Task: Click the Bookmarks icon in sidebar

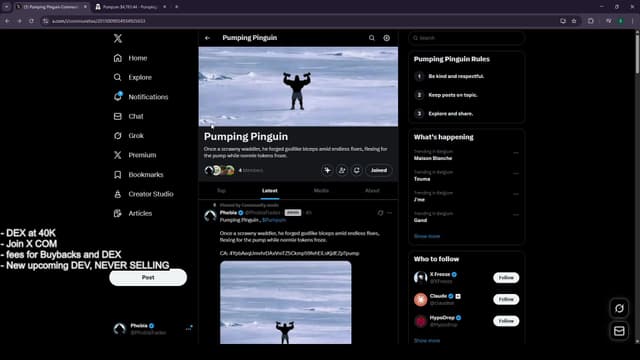Action: click(118, 175)
